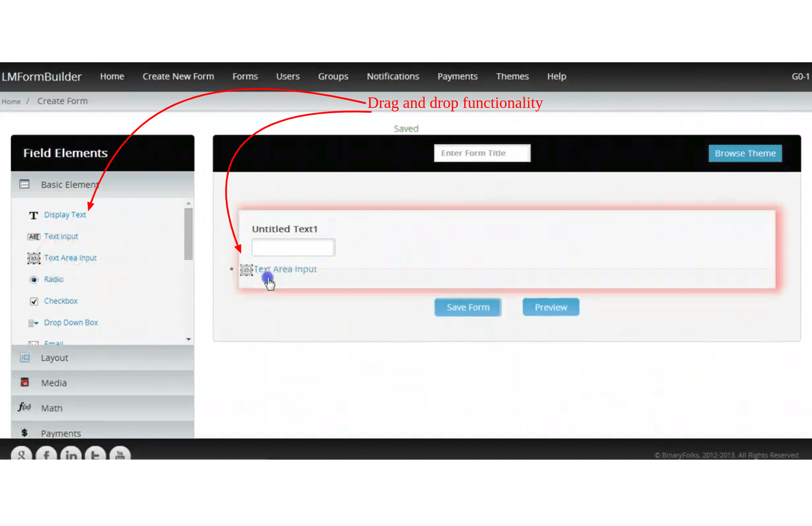Open the Twitter footer icon
Screen dimensions: 812x526
click(96, 454)
